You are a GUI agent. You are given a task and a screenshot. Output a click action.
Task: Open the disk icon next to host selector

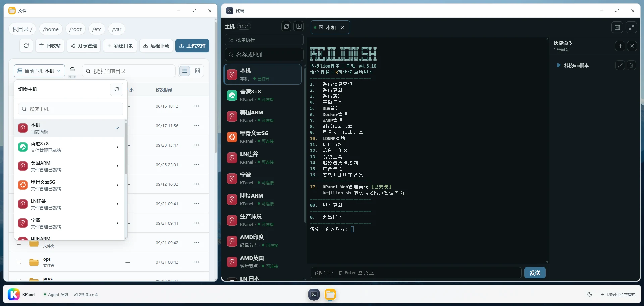pos(72,69)
